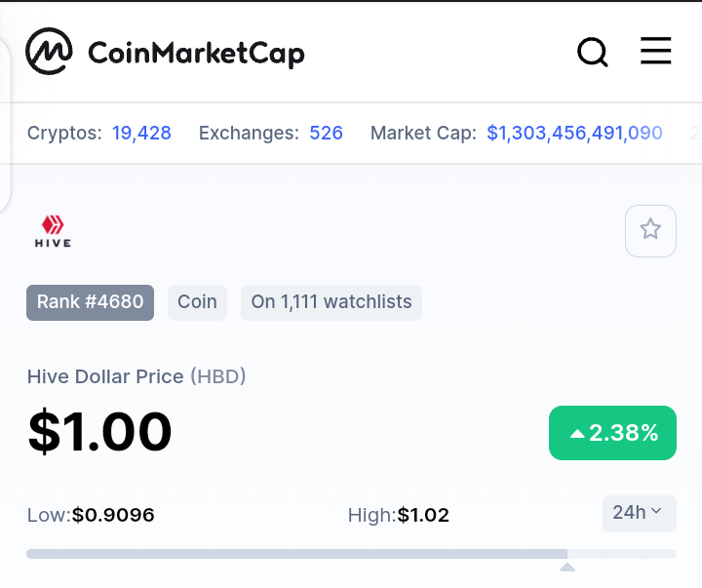Open the search magnifier icon
Image resolution: width=702 pixels, height=588 pixels.
point(593,52)
